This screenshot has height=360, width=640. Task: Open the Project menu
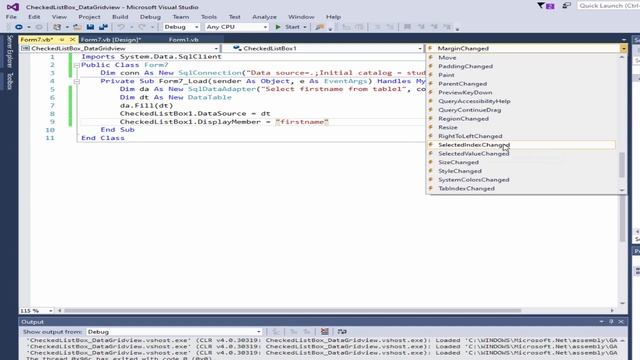(x=89, y=17)
